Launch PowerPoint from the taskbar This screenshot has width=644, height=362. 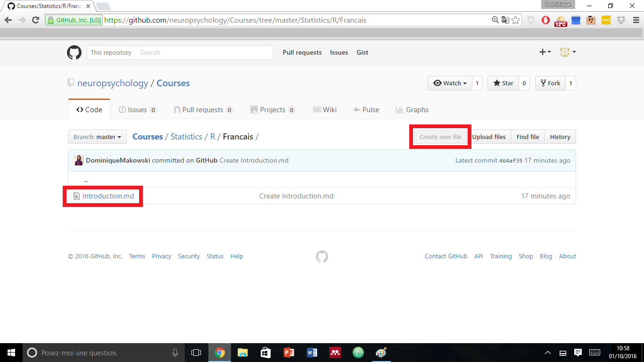point(289,353)
